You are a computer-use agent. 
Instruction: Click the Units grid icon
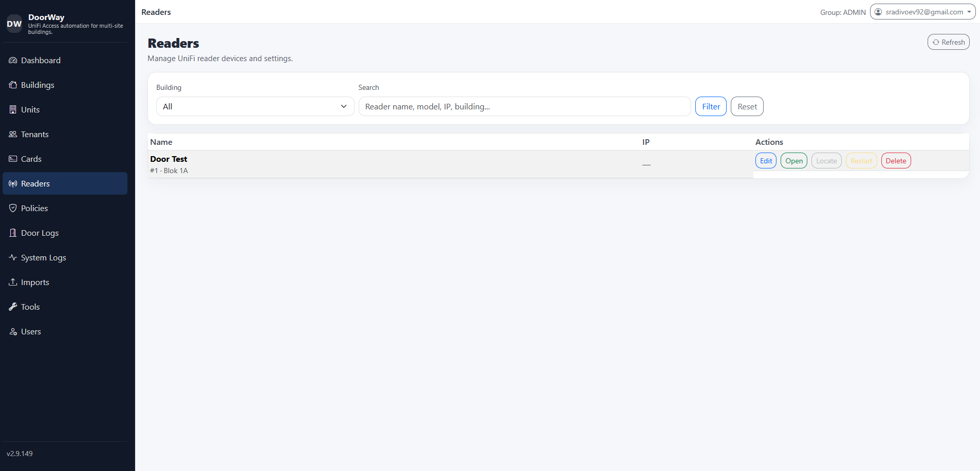[x=13, y=110]
